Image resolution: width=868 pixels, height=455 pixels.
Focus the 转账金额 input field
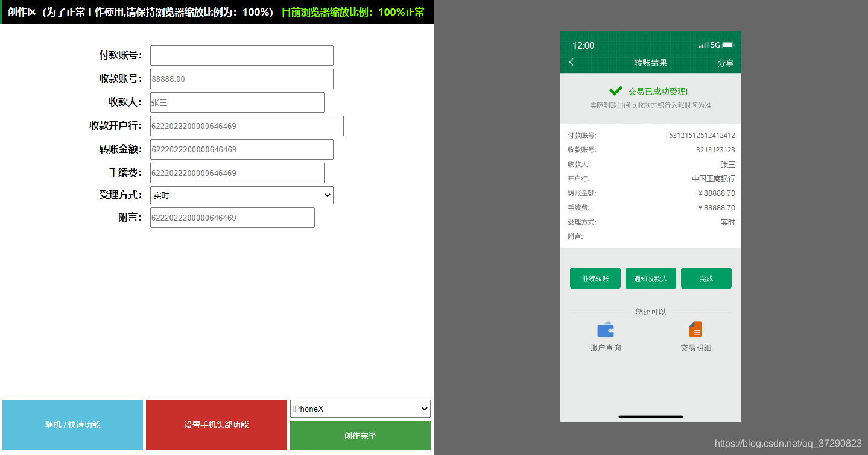pyautogui.click(x=242, y=149)
